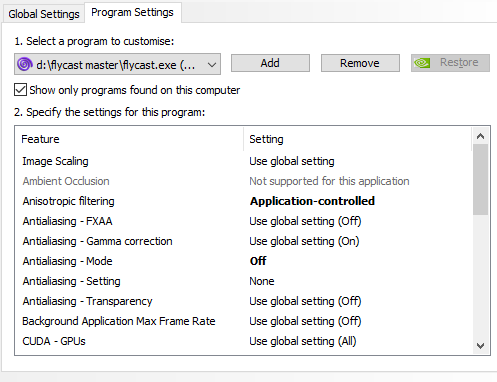Open the FXAA 'Use global setting (Off)' value
Viewport: 497px width, 382px height.
click(x=305, y=221)
